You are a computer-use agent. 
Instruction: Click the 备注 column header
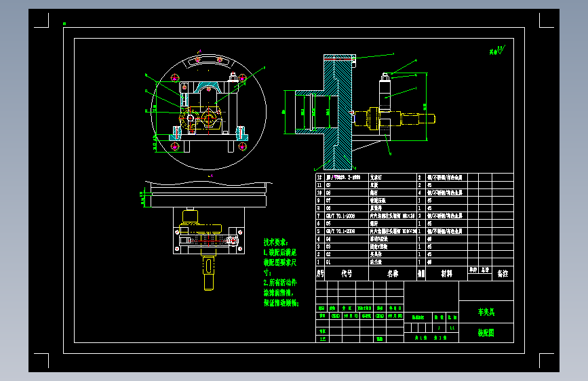click(503, 273)
